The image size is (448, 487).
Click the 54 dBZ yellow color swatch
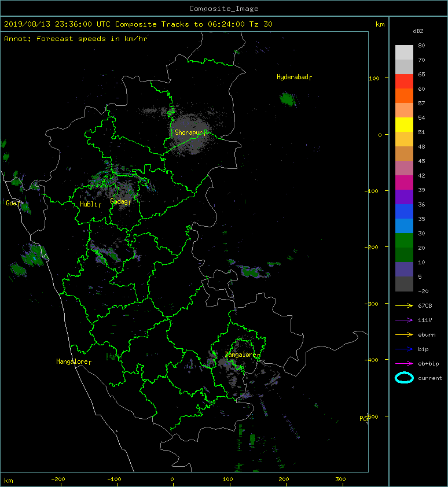click(x=404, y=125)
